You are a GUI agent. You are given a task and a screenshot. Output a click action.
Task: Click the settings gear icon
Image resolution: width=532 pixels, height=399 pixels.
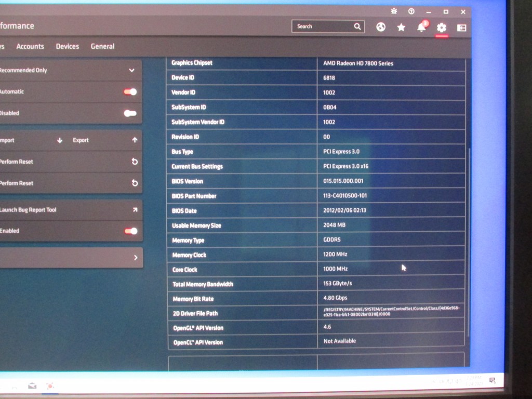click(x=442, y=28)
